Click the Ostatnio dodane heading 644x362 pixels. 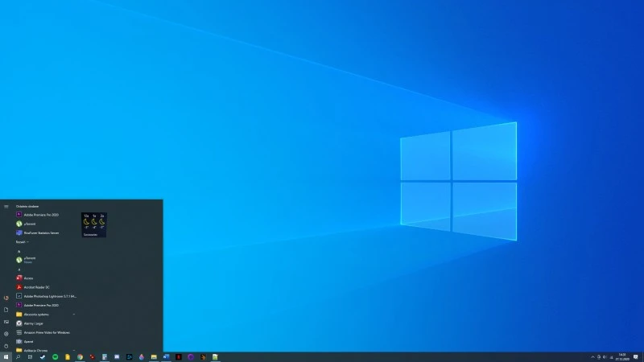click(x=27, y=207)
